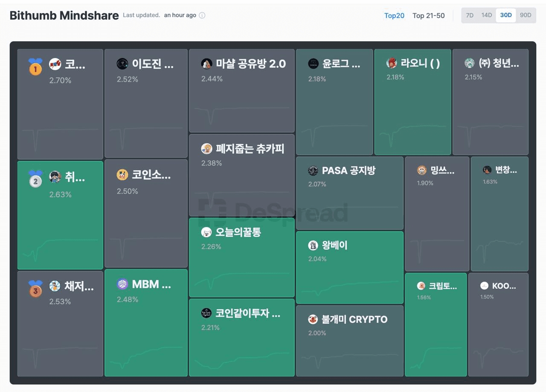Click the 왕베이 avatar icon
546x392 pixels.
pos(313,245)
